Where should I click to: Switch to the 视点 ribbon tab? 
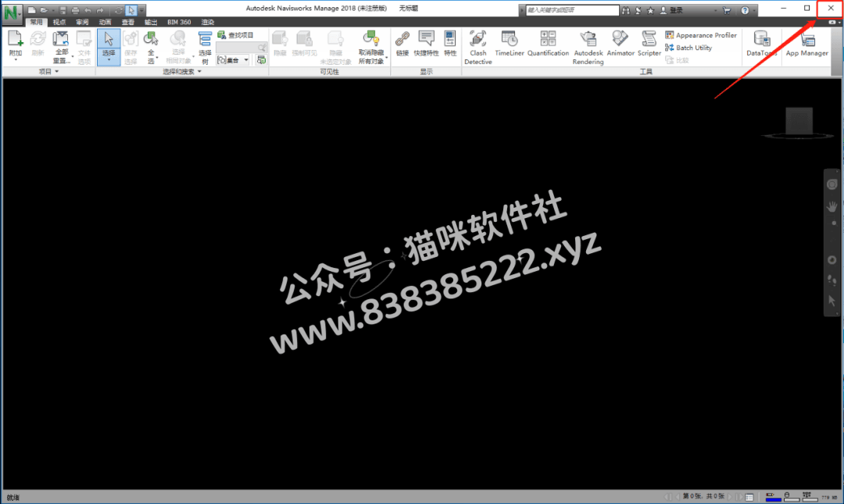coord(59,22)
